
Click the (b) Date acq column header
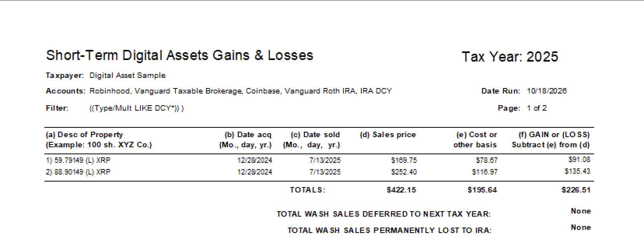(x=245, y=140)
